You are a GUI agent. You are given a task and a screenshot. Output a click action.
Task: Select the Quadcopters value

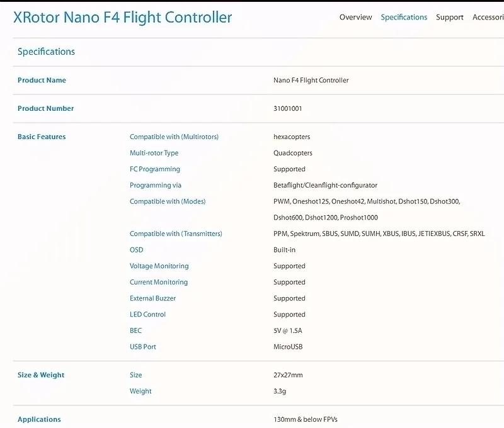(x=293, y=153)
